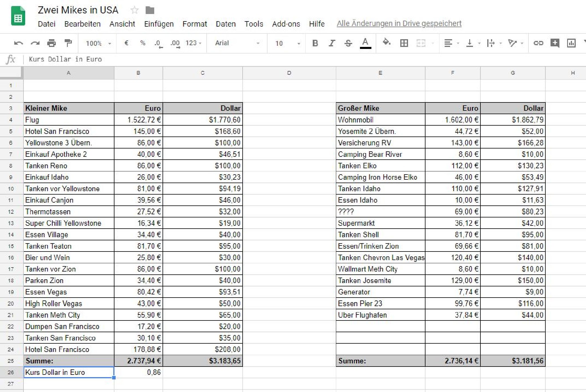Click the Print icon
Screen dimensions: 586x392
click(52, 43)
